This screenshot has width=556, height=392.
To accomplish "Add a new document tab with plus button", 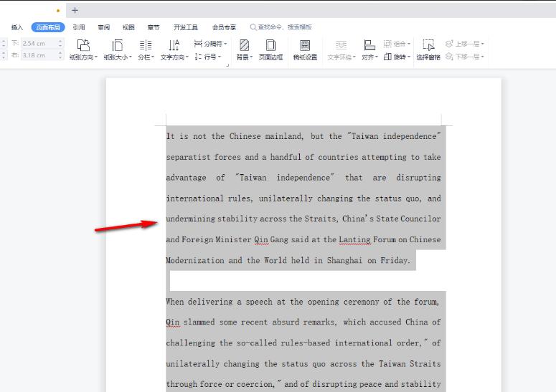I will 75,10.
